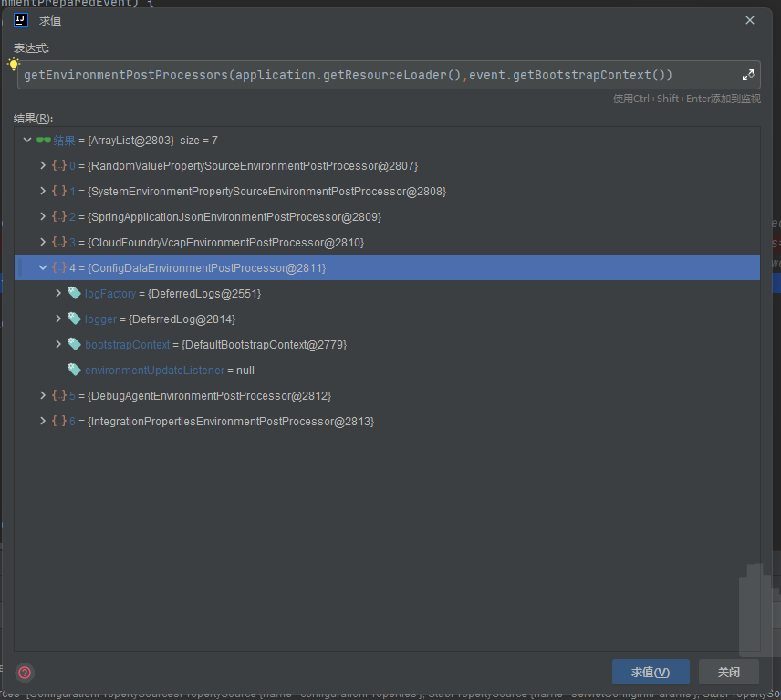Collapse the root 结果 ArrayList node
This screenshot has height=700, width=781.
click(26, 140)
